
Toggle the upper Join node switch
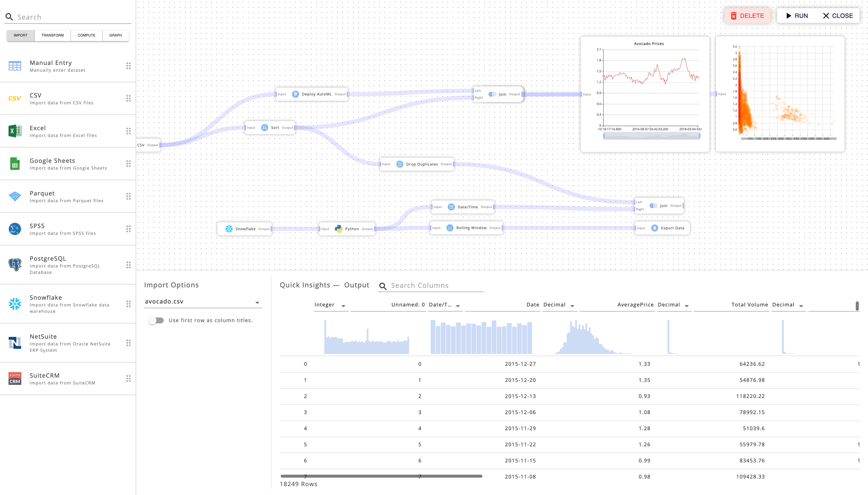pos(492,94)
